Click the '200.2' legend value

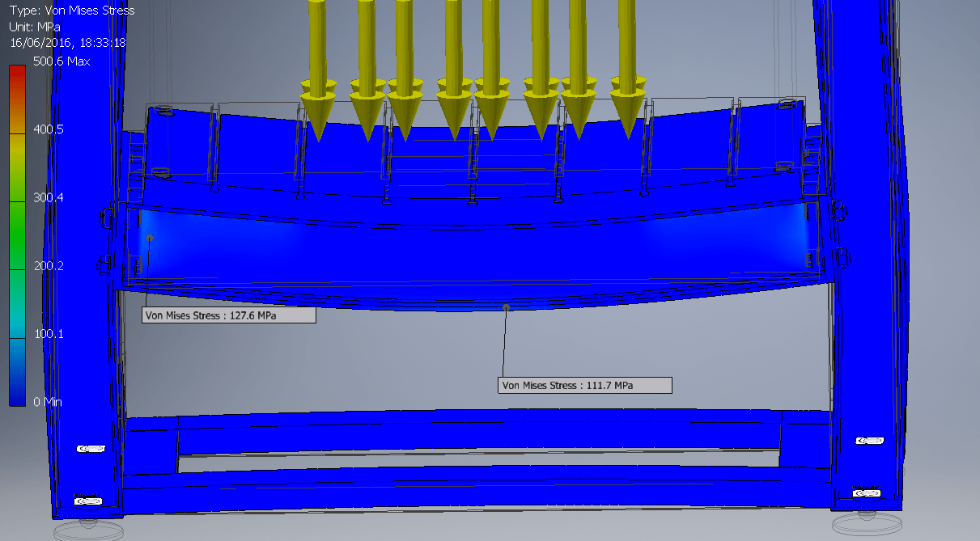click(x=49, y=265)
